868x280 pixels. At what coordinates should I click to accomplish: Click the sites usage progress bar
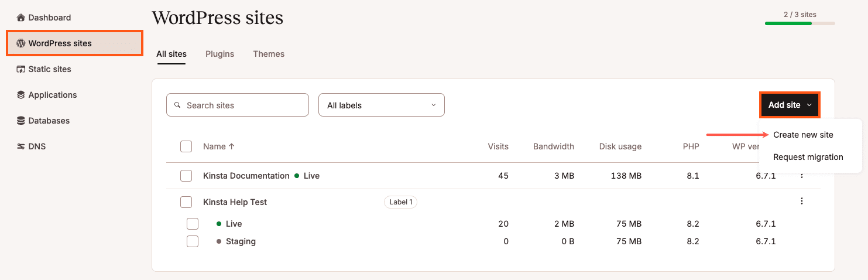pyautogui.click(x=800, y=23)
